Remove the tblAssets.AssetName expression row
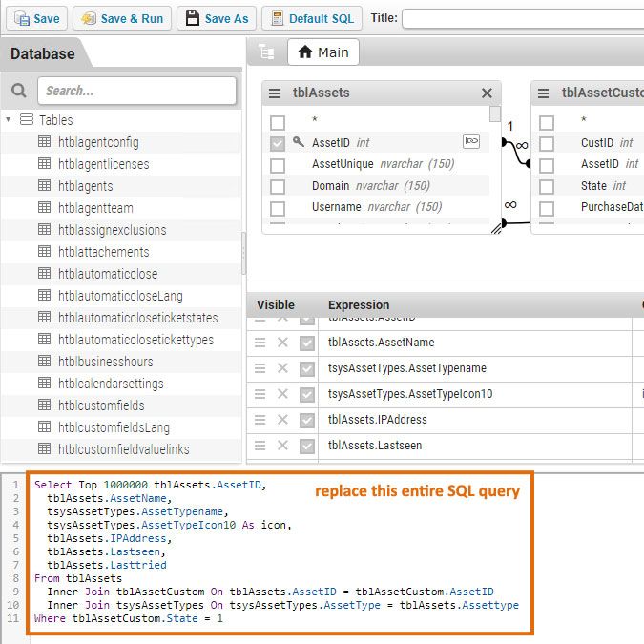This screenshot has width=644, height=644. coord(282,343)
